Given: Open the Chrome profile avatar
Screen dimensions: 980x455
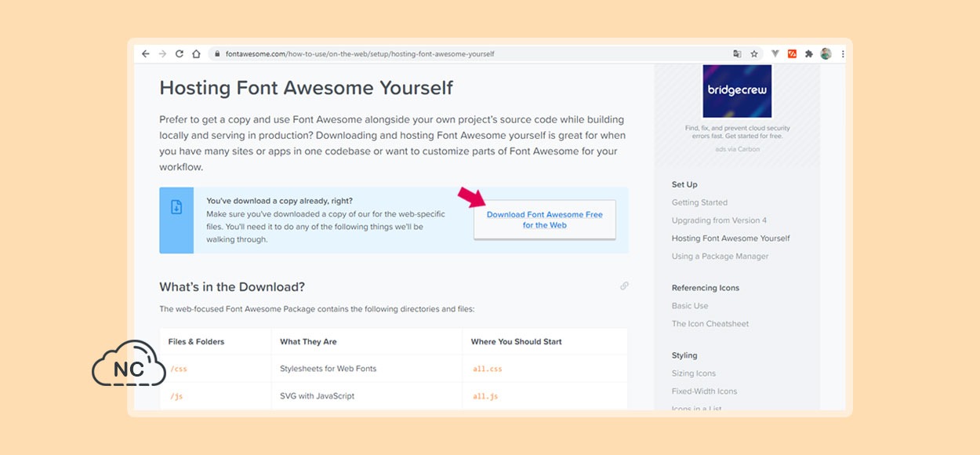Looking at the screenshot, I should tap(826, 54).
